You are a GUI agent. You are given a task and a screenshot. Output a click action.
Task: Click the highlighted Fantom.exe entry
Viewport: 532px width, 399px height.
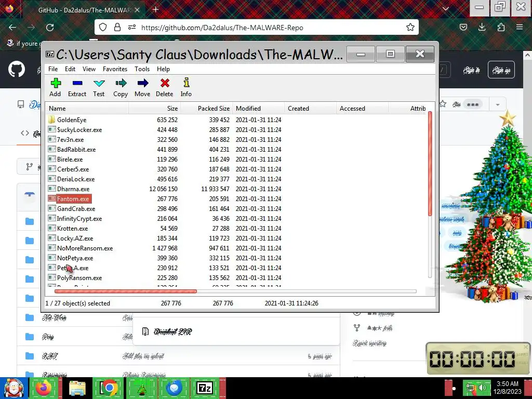tap(70, 199)
